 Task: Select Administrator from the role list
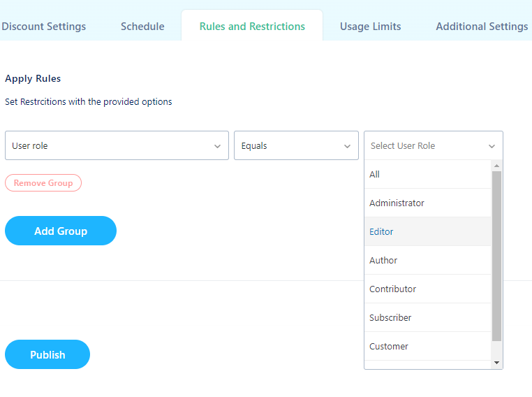pos(428,203)
